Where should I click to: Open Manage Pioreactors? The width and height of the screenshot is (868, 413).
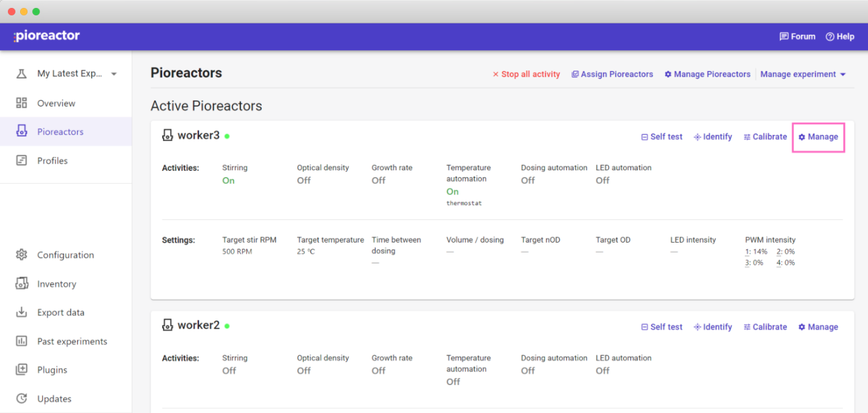pos(707,74)
